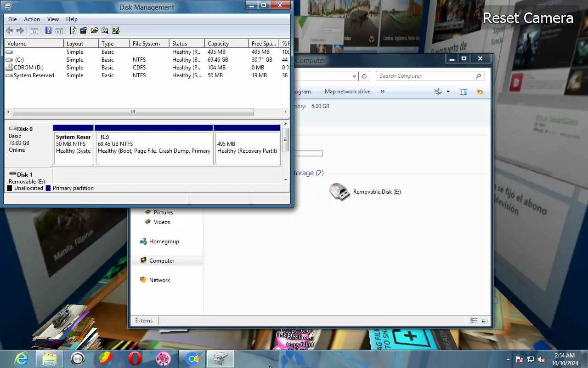Click the magnifier Explore icon in toolbar
Viewport: 588px width, 368px height.
pos(105,31)
